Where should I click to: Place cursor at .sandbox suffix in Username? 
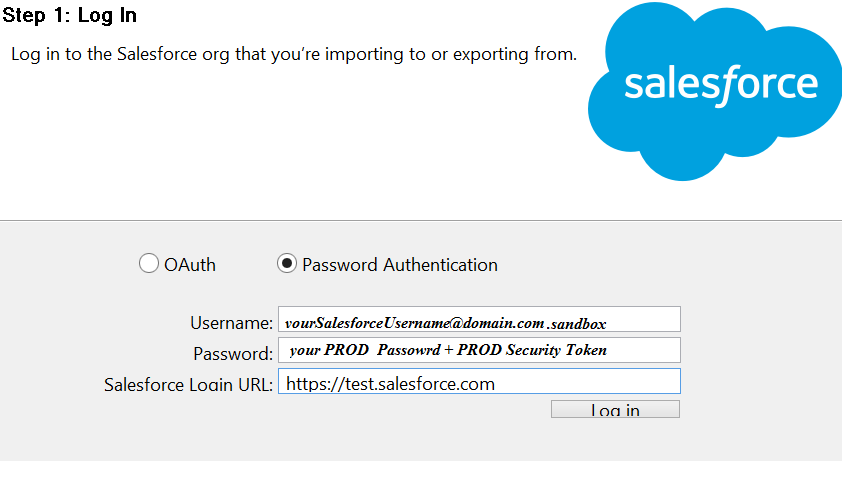tap(578, 324)
